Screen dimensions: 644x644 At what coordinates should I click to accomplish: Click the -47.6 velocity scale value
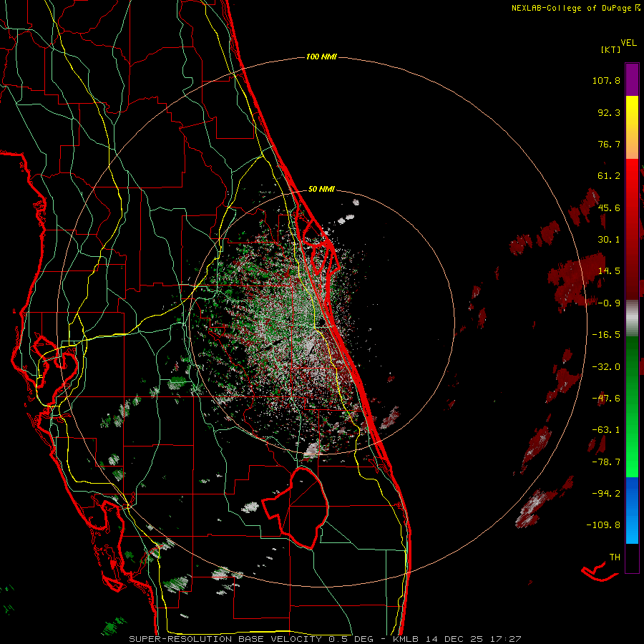tap(606, 399)
